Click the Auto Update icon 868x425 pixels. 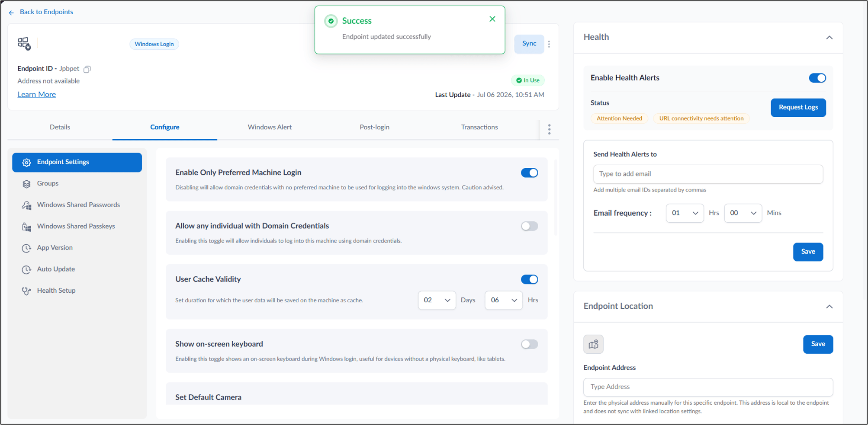pyautogui.click(x=26, y=269)
